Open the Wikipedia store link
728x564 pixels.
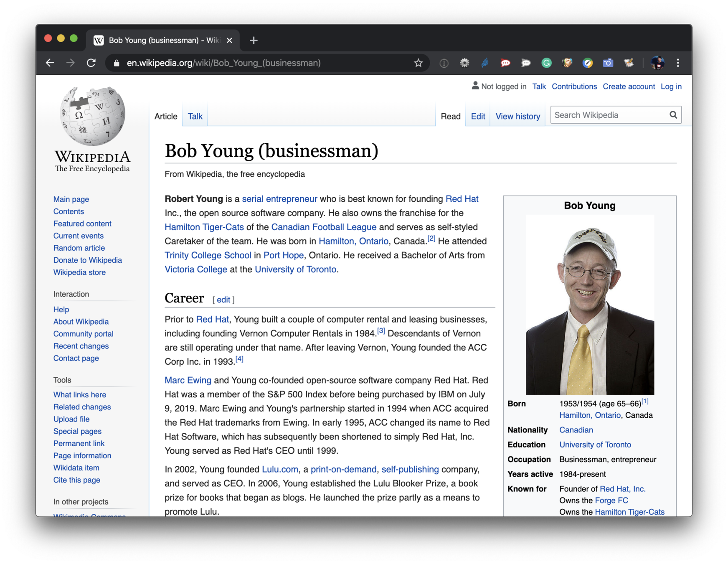(79, 272)
